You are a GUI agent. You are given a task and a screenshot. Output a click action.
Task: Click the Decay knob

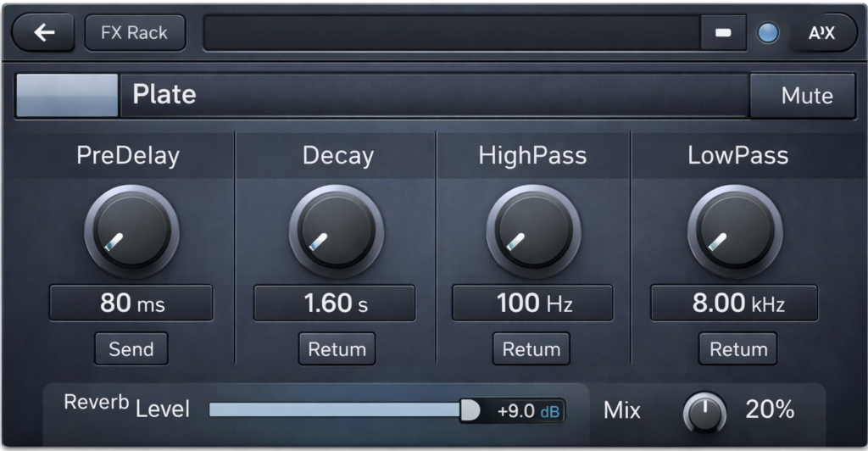pyautogui.click(x=337, y=231)
